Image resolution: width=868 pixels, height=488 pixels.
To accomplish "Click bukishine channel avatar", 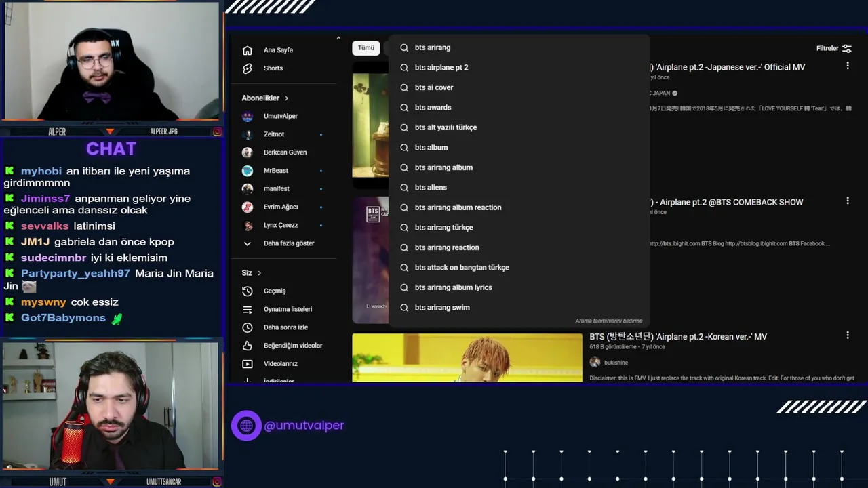I will tap(595, 363).
